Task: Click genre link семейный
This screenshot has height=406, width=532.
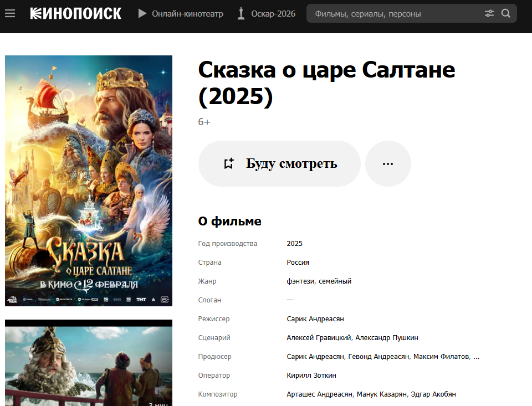Action: click(x=335, y=281)
